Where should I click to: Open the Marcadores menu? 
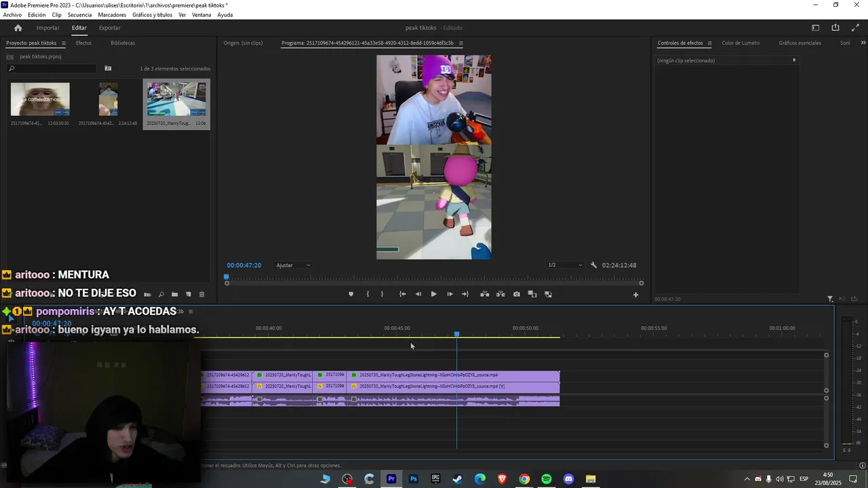(112, 15)
